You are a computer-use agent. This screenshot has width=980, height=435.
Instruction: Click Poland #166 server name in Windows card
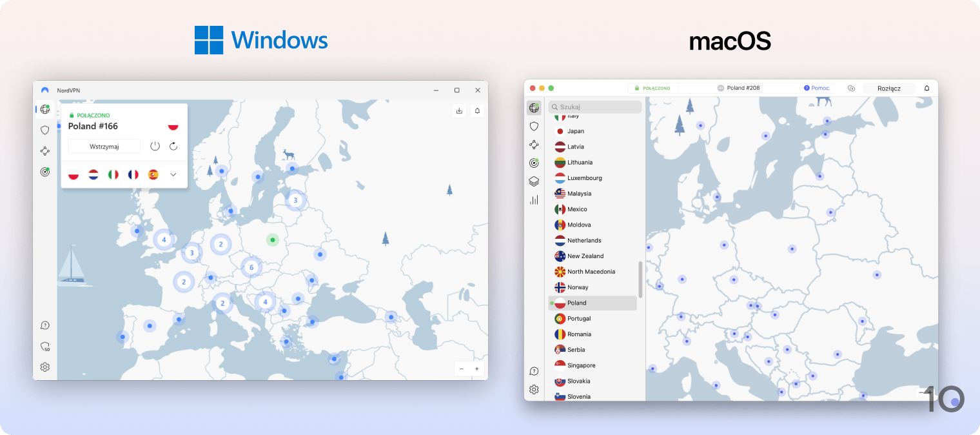(93, 126)
